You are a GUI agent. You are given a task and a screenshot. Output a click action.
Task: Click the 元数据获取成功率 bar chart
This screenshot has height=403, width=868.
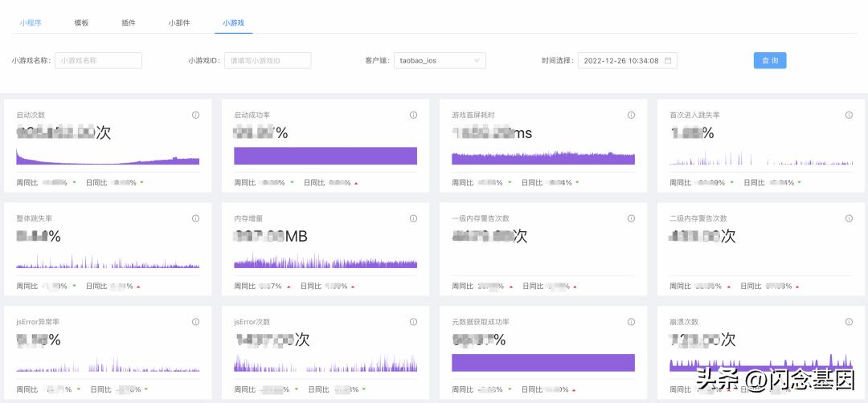543,363
